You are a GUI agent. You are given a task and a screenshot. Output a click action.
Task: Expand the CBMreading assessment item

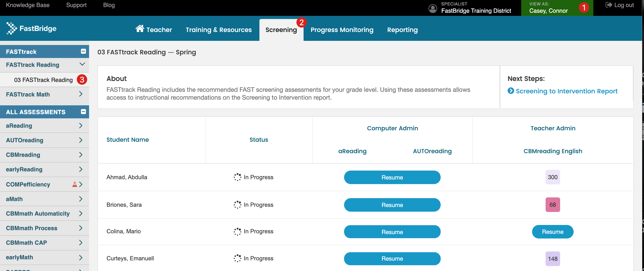pyautogui.click(x=81, y=155)
